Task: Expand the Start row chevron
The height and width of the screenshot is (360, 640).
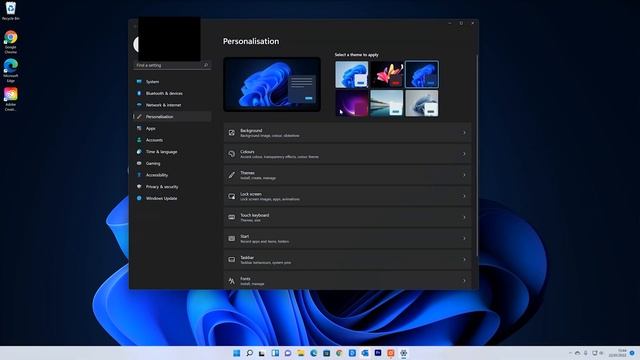Action: tap(464, 238)
